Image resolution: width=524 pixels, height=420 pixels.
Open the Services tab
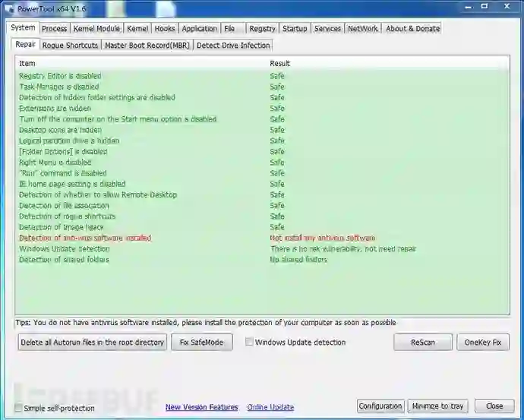pos(327,29)
